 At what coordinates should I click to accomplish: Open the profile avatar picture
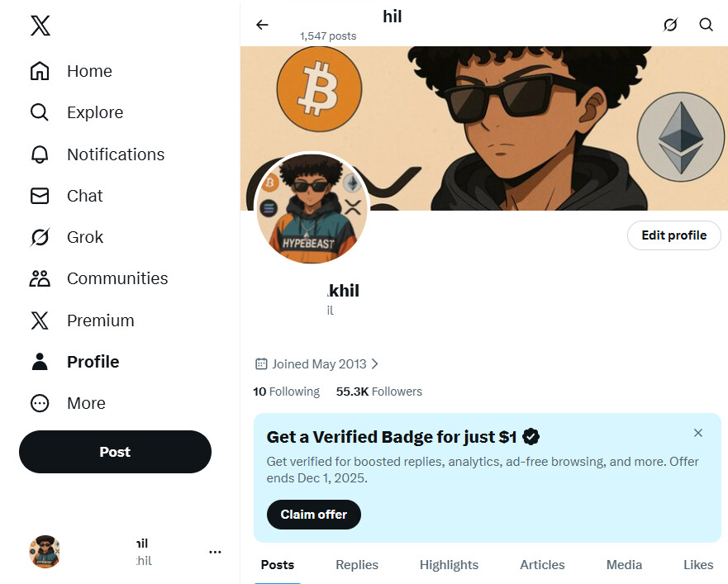312,208
